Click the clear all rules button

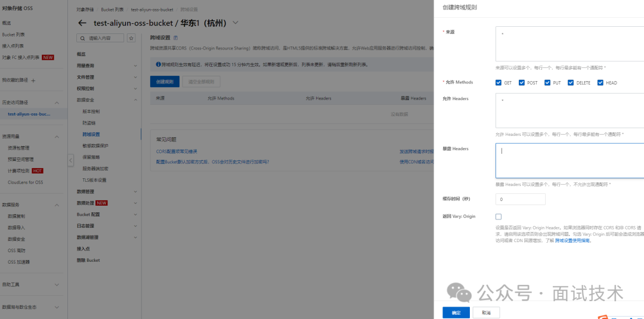pyautogui.click(x=202, y=82)
